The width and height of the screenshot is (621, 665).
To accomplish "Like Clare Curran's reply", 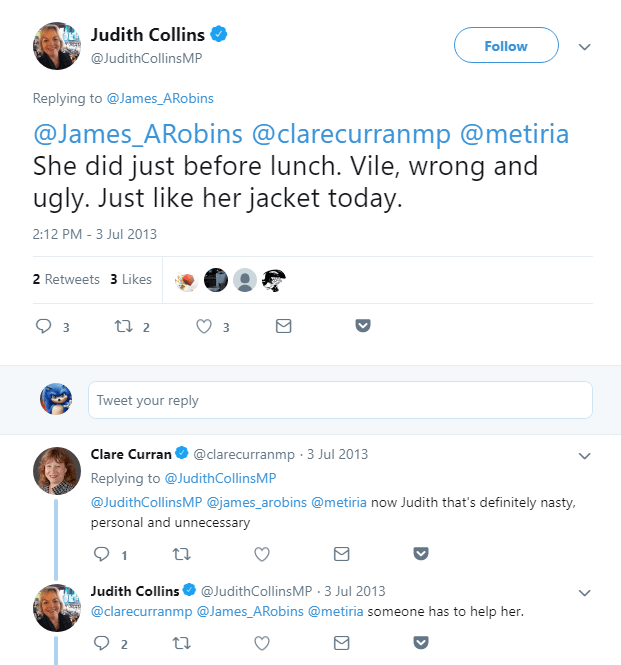I will [262, 554].
